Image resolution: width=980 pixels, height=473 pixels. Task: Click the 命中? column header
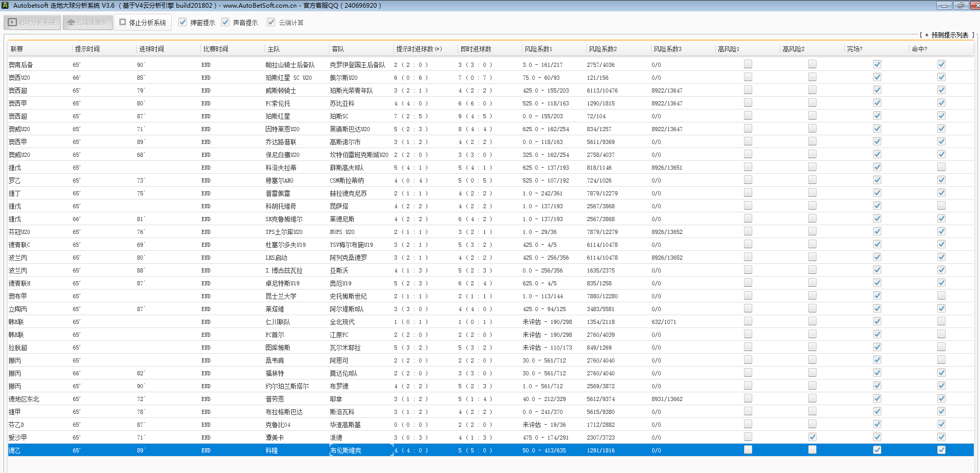pyautogui.click(x=919, y=49)
